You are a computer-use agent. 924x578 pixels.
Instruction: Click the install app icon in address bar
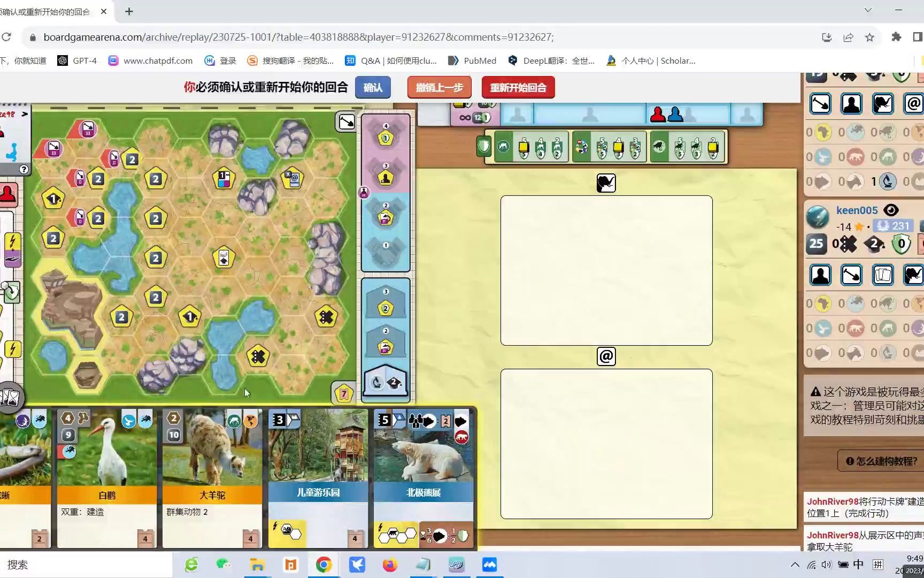[x=827, y=37]
